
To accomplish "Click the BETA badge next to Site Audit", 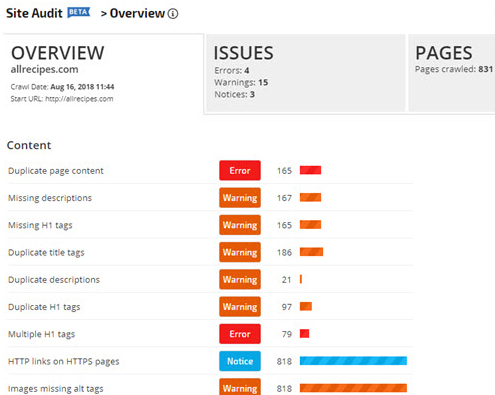I will 79,12.
